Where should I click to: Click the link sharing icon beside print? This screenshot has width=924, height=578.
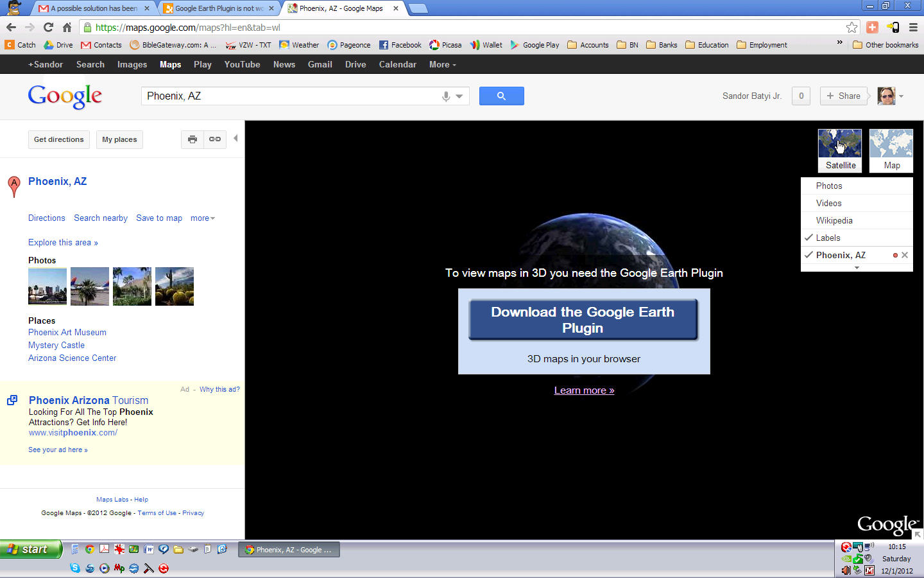pyautogui.click(x=214, y=139)
